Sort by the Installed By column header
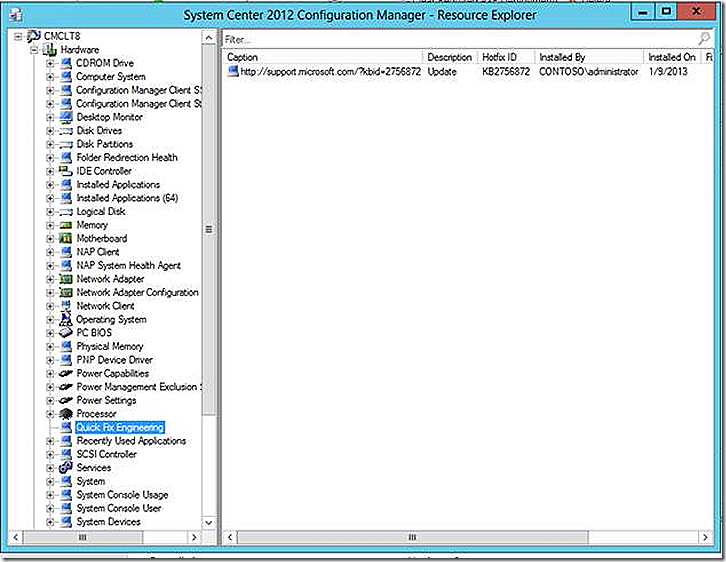726x562 pixels. [x=589, y=57]
